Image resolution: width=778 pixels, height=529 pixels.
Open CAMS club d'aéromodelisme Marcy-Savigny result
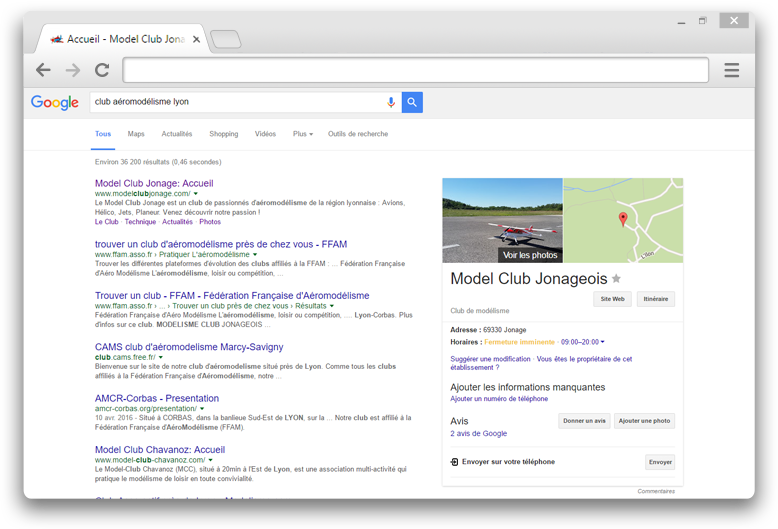tap(189, 347)
